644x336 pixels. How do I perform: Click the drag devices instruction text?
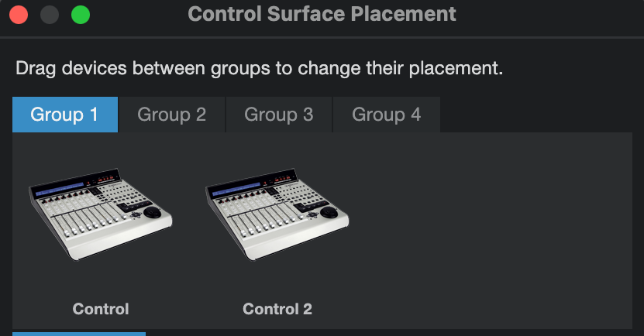pyautogui.click(x=260, y=68)
